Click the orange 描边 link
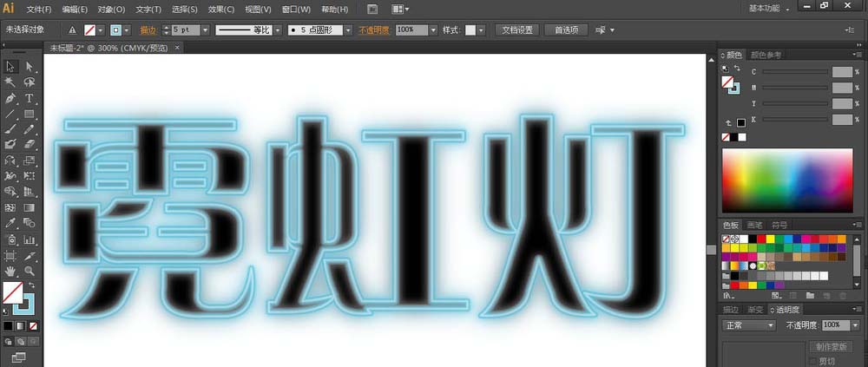Image resolution: width=868 pixels, height=367 pixels. click(x=148, y=29)
